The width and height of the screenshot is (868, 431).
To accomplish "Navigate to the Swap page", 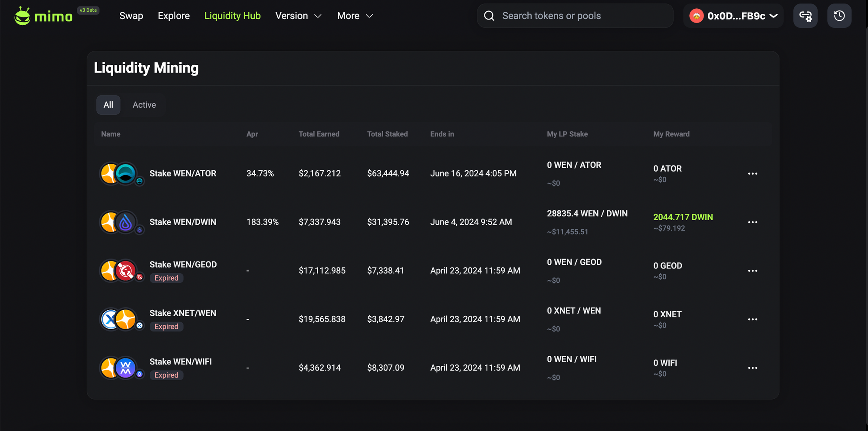I will [131, 16].
